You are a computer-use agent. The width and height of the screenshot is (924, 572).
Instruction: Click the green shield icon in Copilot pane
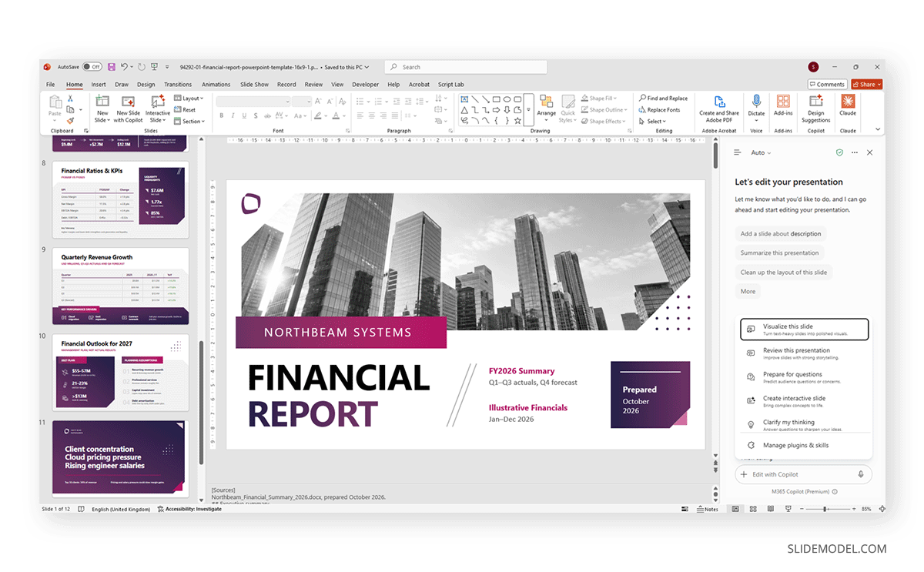pyautogui.click(x=839, y=152)
